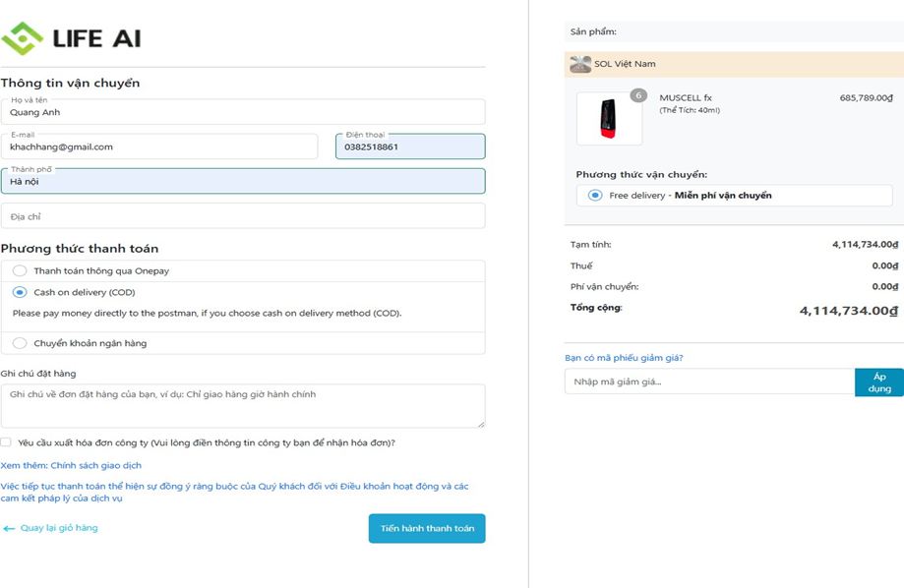Click the back arrow beside Quay lại giỏ hàng
Screen dimensions: 904x588
coord(9,529)
